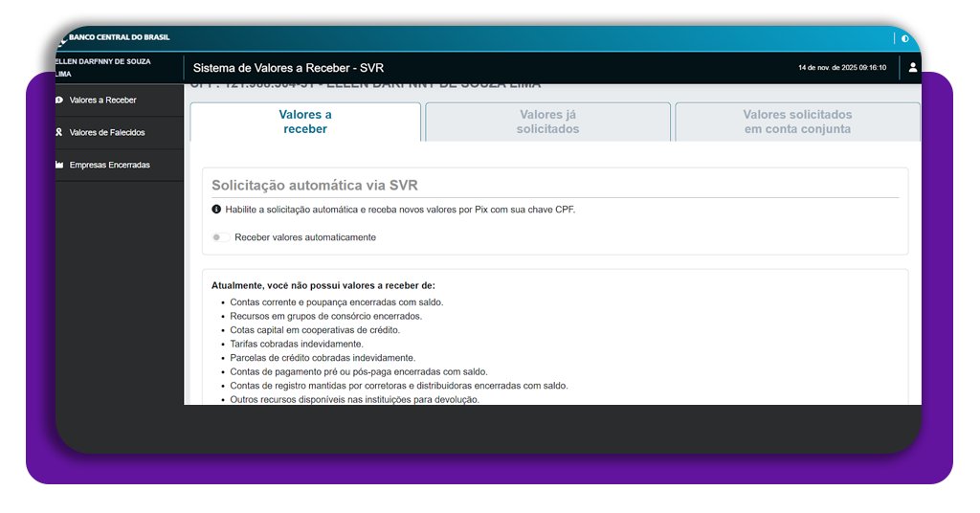Select Valores solicitados em conta conjunta tab
Screen dimensions: 980x513
point(797,122)
